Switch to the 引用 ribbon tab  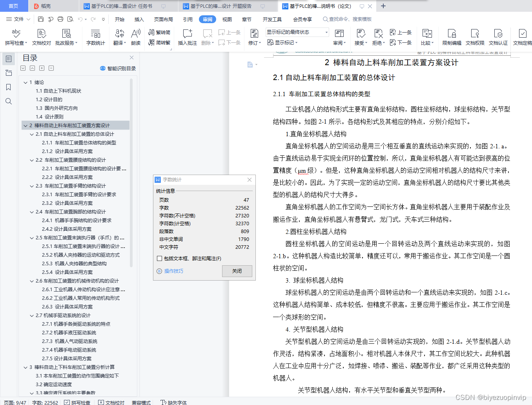(188, 19)
